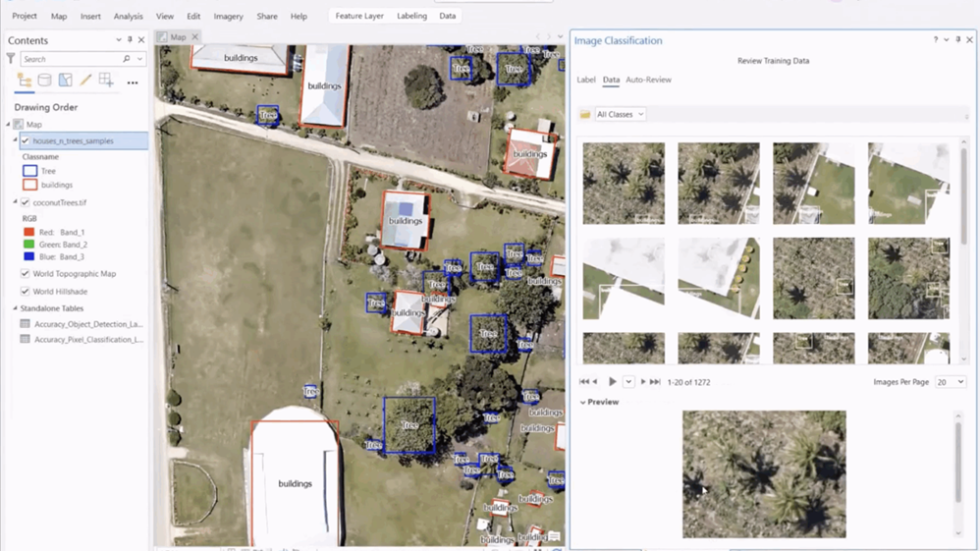The image size is (980, 551).
Task: Open the Imagery ribbon tab
Action: point(228,17)
